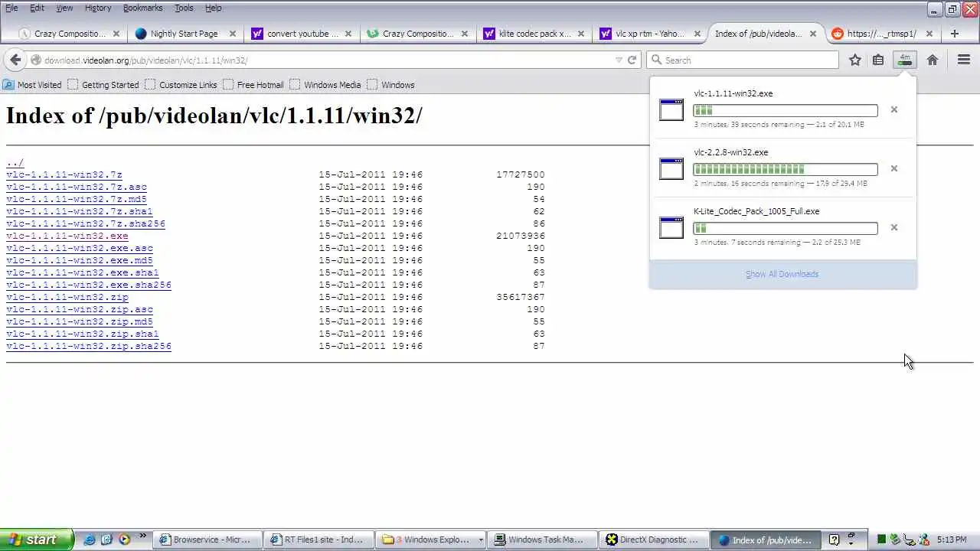Launch Internet Explorer from Quick Launch
Image resolution: width=980 pixels, height=551 pixels.
[x=90, y=540]
